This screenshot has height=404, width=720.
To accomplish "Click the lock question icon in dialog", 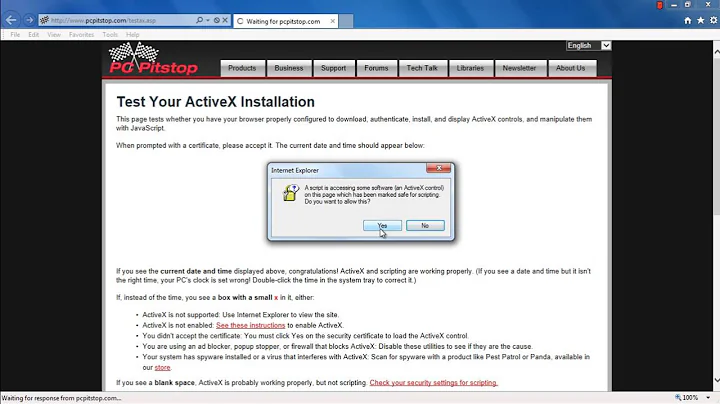I will [291, 193].
